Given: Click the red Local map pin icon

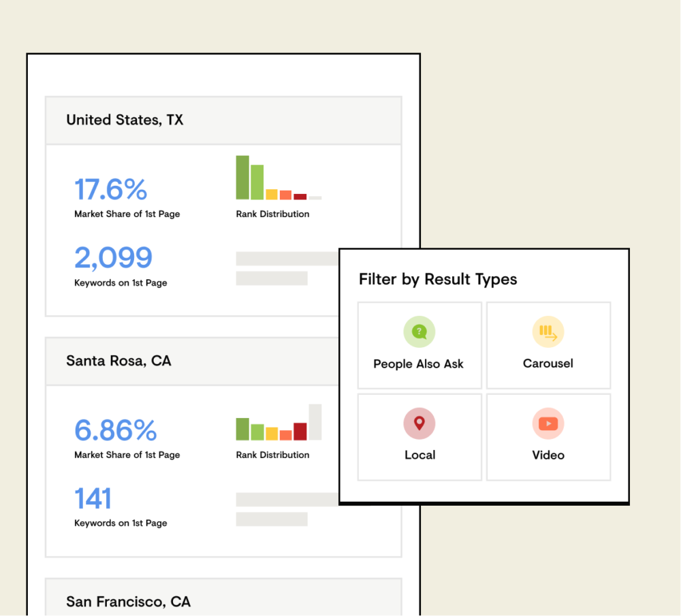Looking at the screenshot, I should click(x=419, y=423).
